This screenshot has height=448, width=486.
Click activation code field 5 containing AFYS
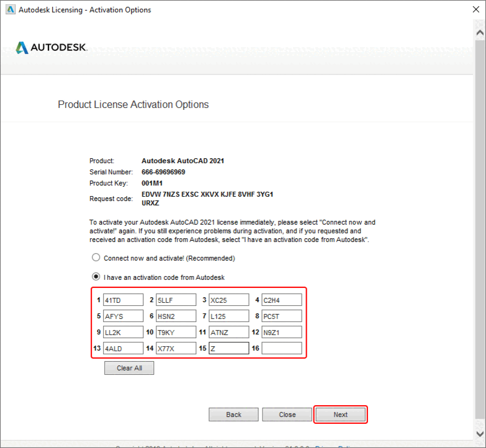pyautogui.click(x=123, y=316)
